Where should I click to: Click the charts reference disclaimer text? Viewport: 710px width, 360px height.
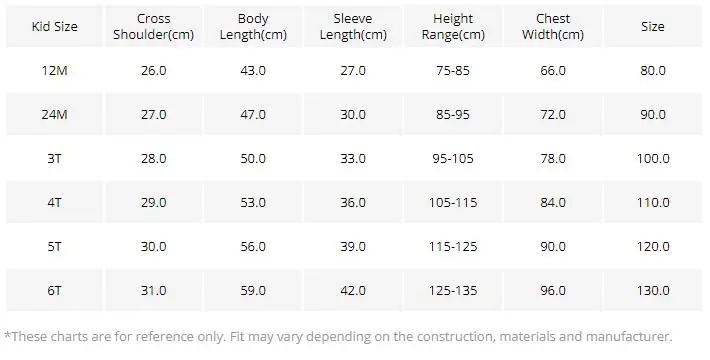click(338, 336)
